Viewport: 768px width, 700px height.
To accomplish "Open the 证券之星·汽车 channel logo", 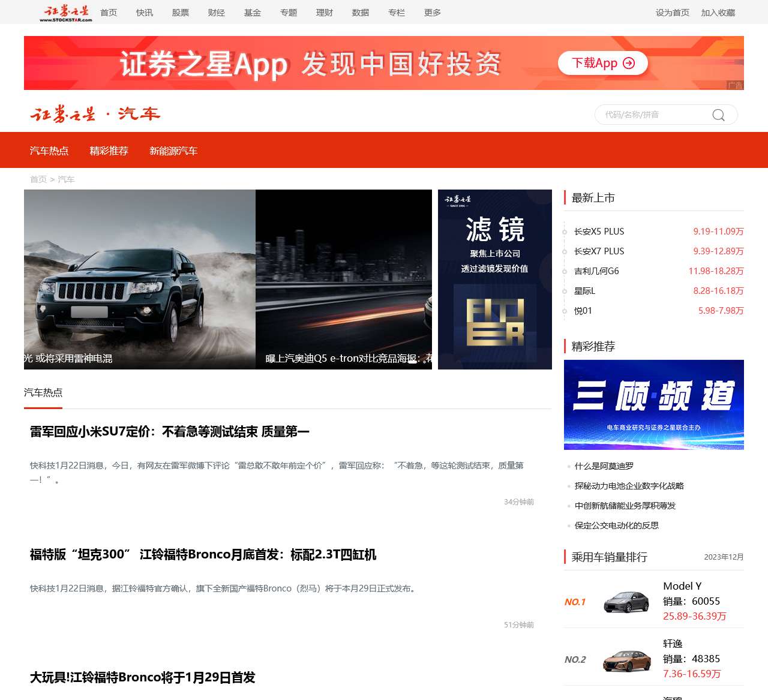I will click(x=95, y=114).
